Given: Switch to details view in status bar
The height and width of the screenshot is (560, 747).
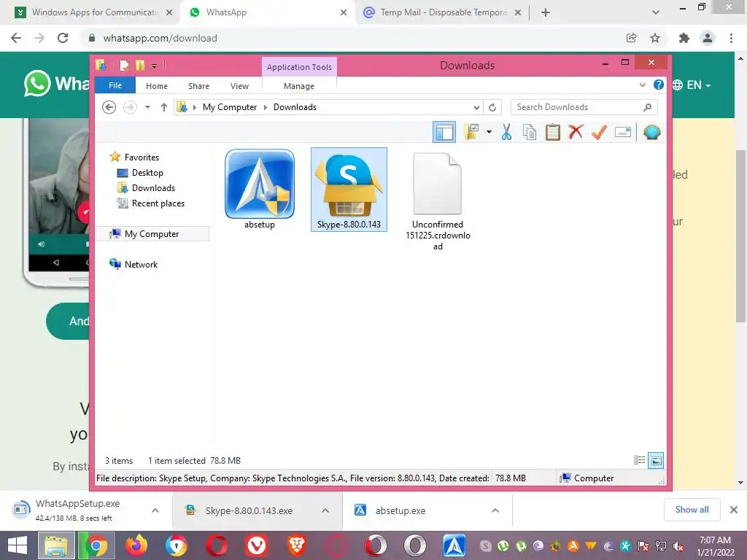Looking at the screenshot, I should click(639, 460).
